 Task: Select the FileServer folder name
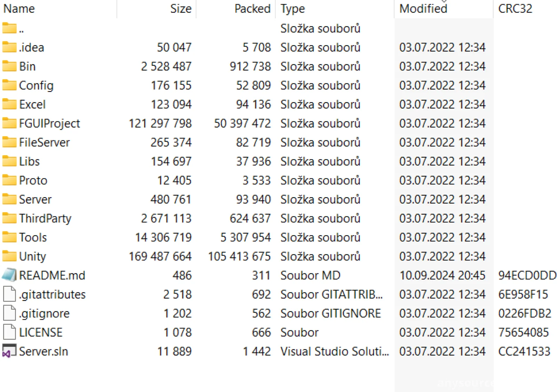pos(44,142)
